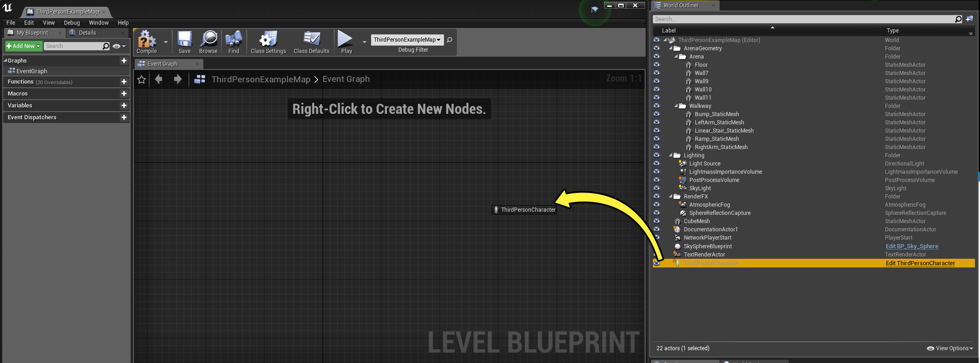Collapse the Walkway folder
980x363 pixels.
click(676, 106)
